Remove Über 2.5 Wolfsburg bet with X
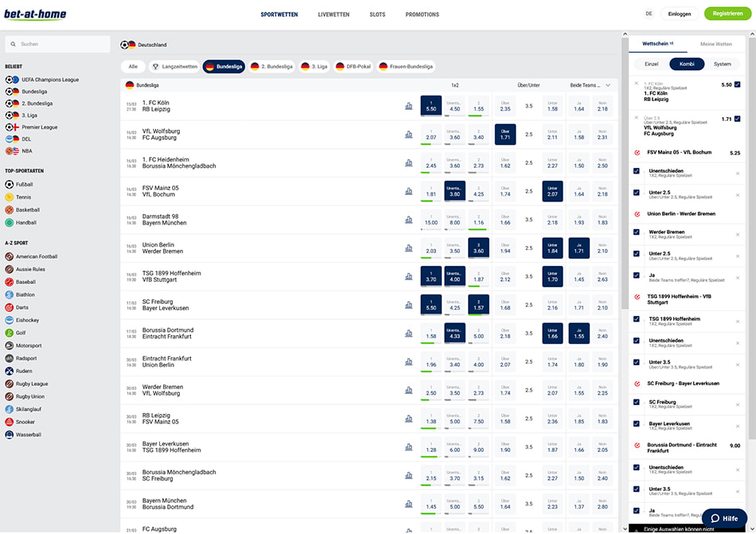Viewport: 756px width, 534px height. 637,118
